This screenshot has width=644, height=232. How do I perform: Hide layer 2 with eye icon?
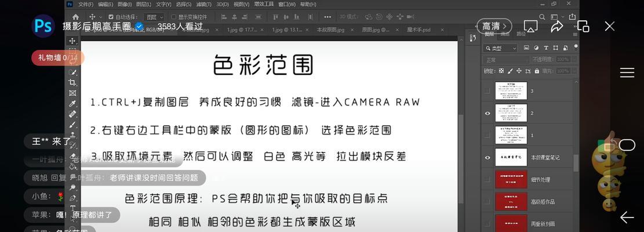click(487, 113)
